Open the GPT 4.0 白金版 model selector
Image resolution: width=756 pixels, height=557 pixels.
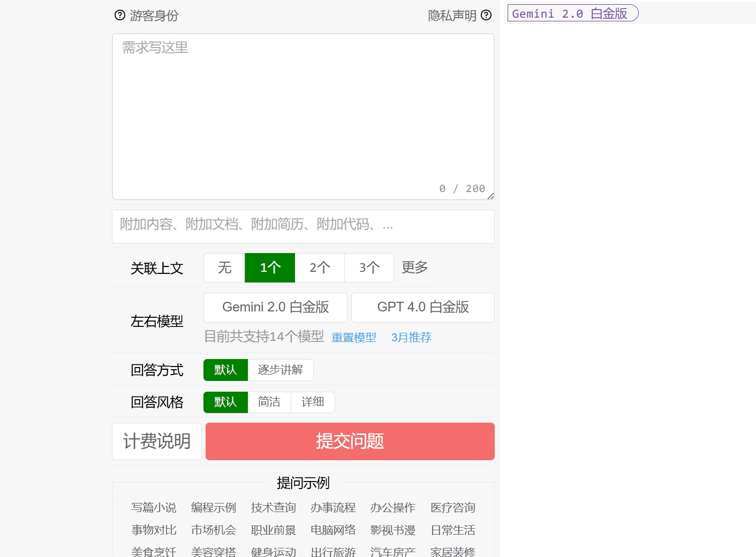(422, 307)
